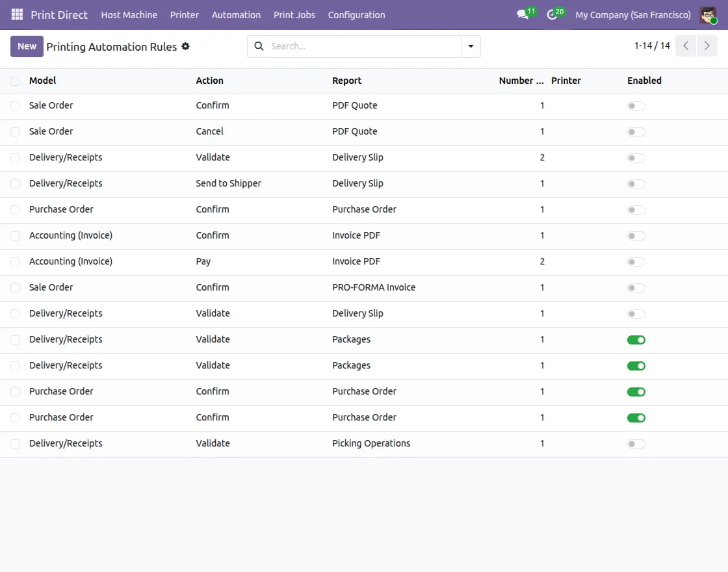The image size is (728, 572).
Task: Open the Configuration menu
Action: 356,14
